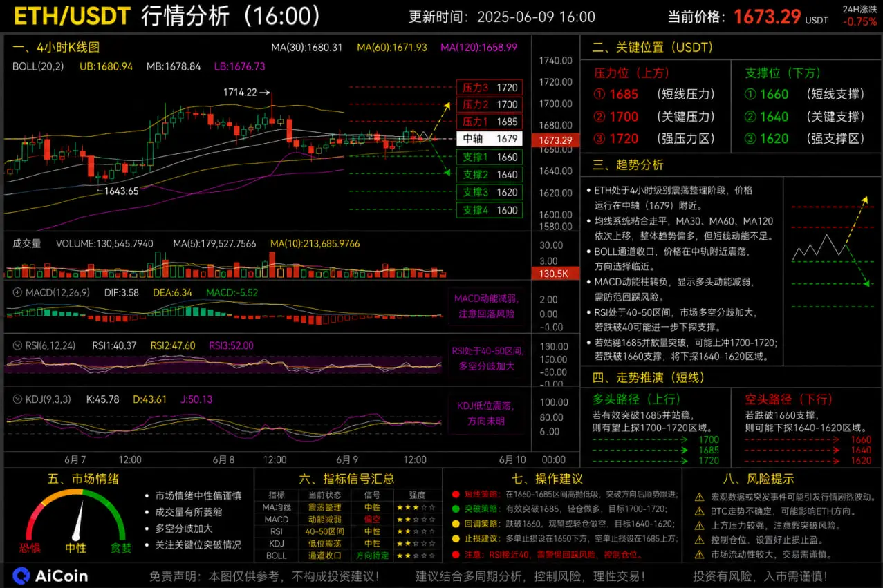Click the market sentiment gauge needle
Image resolution: width=883 pixels, height=588 pixels.
(78, 520)
